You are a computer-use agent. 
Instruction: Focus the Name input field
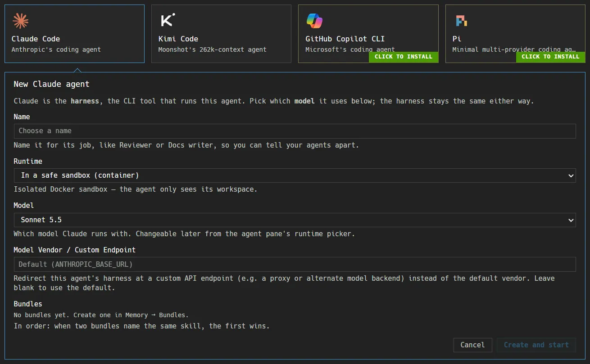point(295,131)
